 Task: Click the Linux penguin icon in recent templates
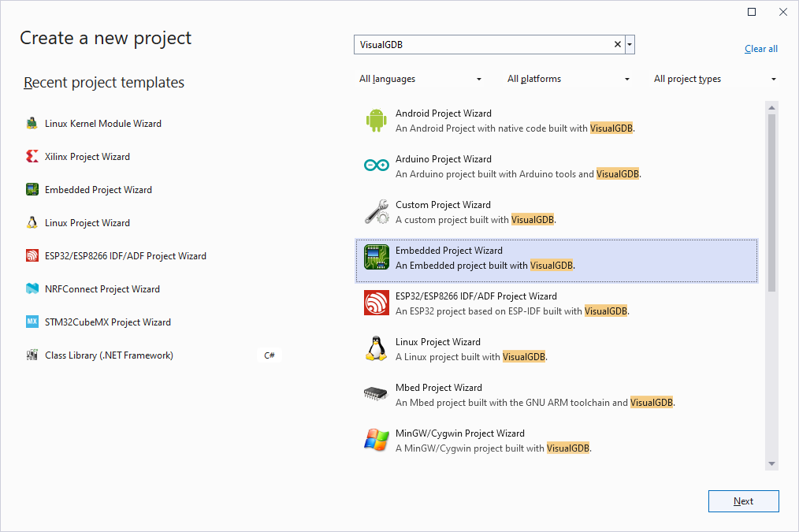[32, 223]
